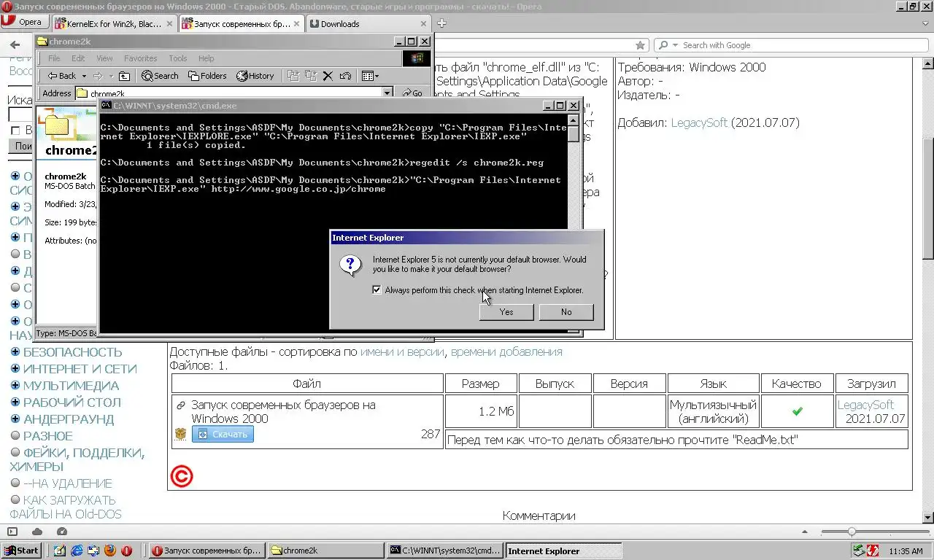Open the File menu in chrome2k window
Viewport: 934px width, 560px height.
point(54,58)
